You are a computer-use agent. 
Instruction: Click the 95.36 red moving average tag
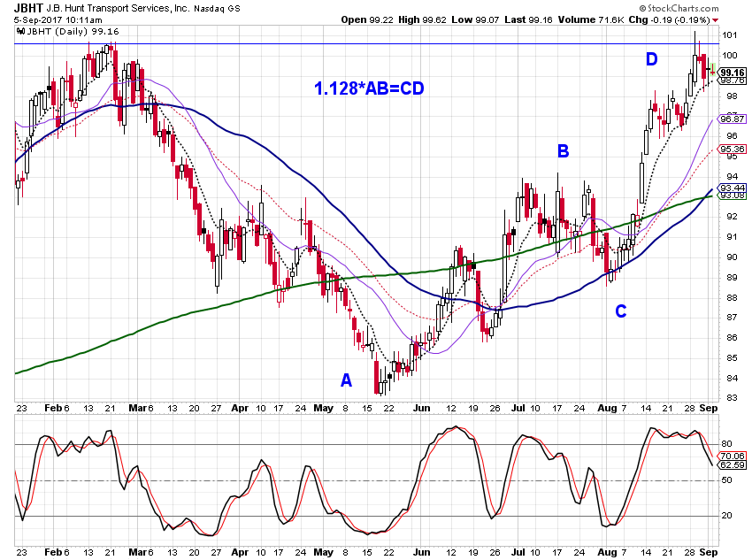click(x=733, y=150)
